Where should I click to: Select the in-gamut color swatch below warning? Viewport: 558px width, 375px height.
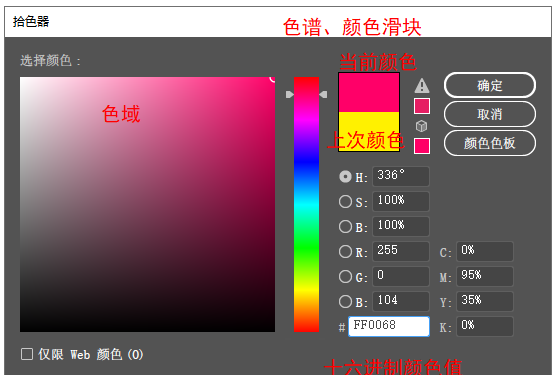click(422, 106)
